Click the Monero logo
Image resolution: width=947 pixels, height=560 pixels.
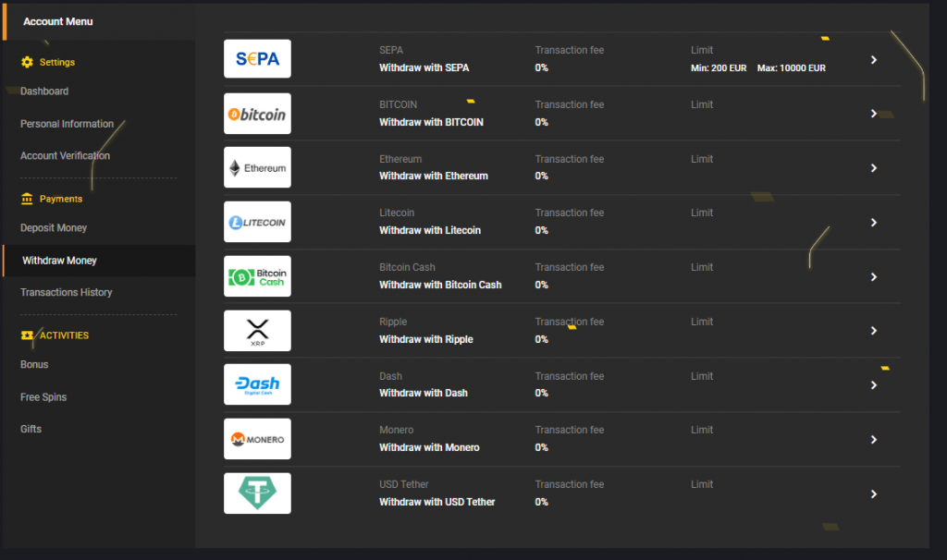click(257, 439)
